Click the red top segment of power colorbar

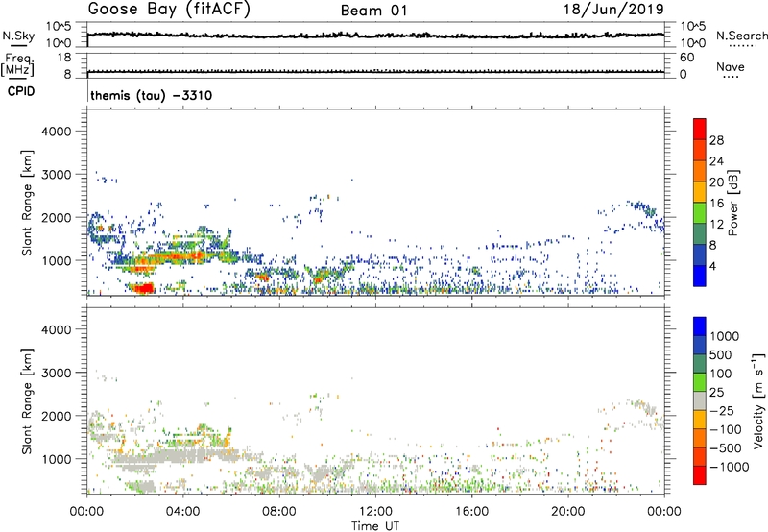click(700, 129)
